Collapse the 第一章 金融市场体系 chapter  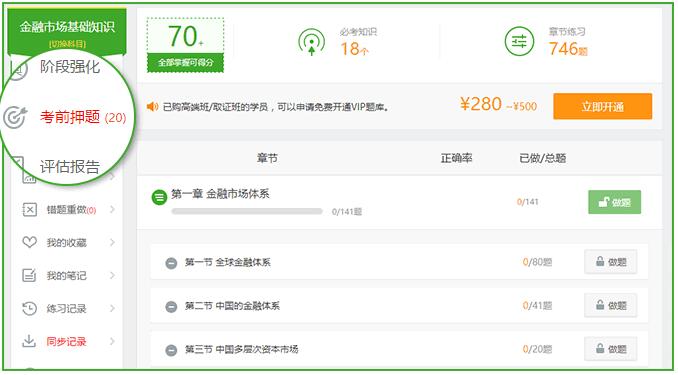(x=159, y=198)
